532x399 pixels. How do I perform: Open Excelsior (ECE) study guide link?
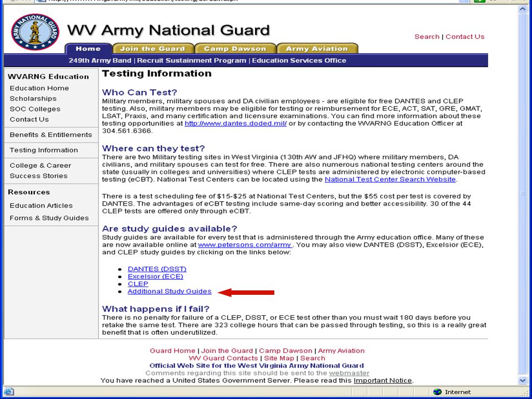[155, 277]
